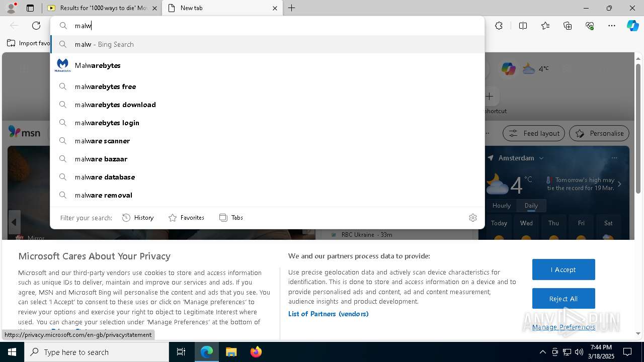Toggle split screen icon

click(523, 26)
